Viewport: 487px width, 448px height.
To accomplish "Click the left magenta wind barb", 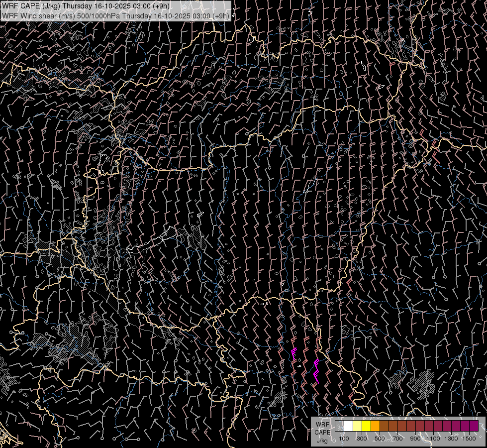I will pos(294,354).
